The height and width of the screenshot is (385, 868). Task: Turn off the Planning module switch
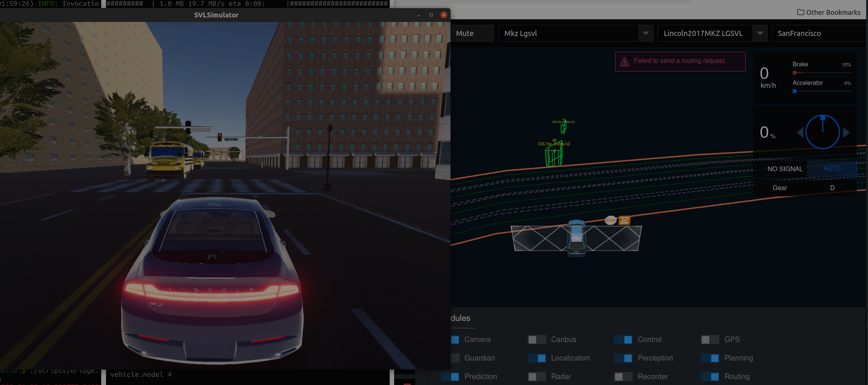point(710,358)
